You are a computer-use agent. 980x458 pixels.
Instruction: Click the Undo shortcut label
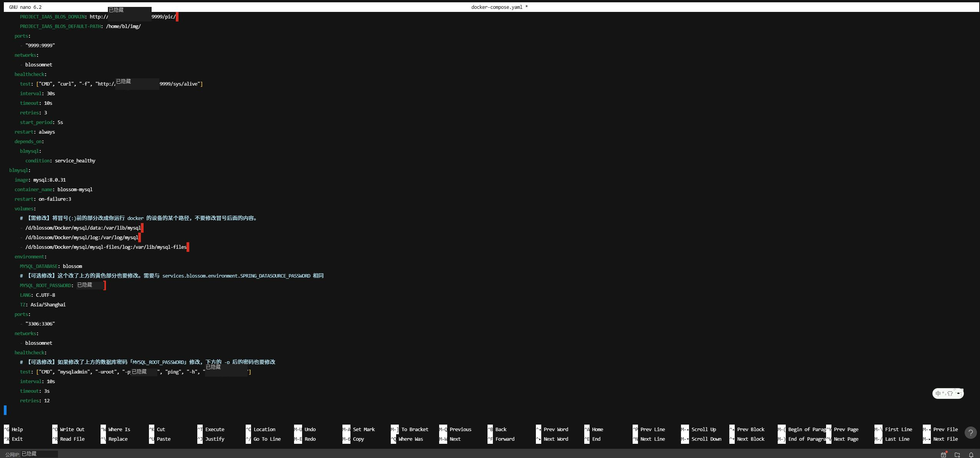pyautogui.click(x=310, y=429)
